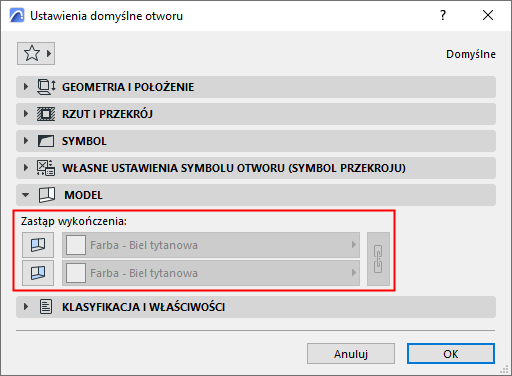Click the KLASYFIKACJA I WŁAŚCIWOŚCI header text
Screen dimensions: 512x376
[x=144, y=307]
